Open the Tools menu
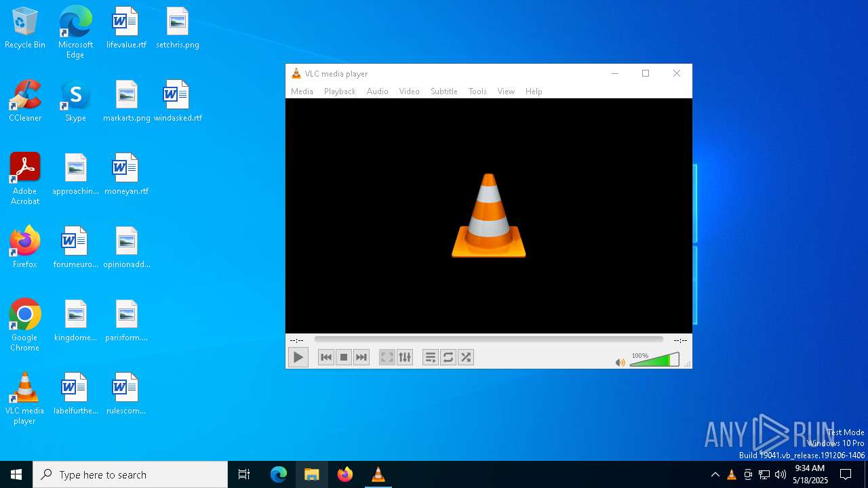The height and width of the screenshot is (488, 868). pyautogui.click(x=477, y=91)
